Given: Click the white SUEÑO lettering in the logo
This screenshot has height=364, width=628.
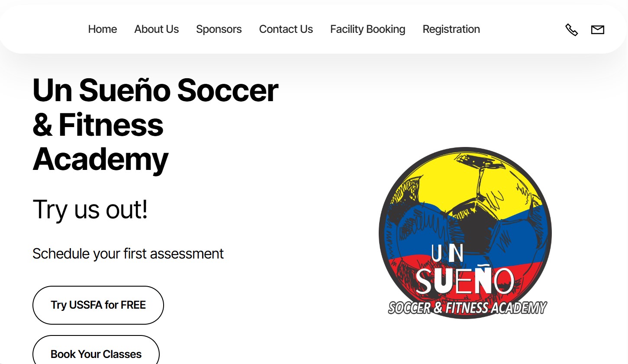Looking at the screenshot, I should pos(464,281).
